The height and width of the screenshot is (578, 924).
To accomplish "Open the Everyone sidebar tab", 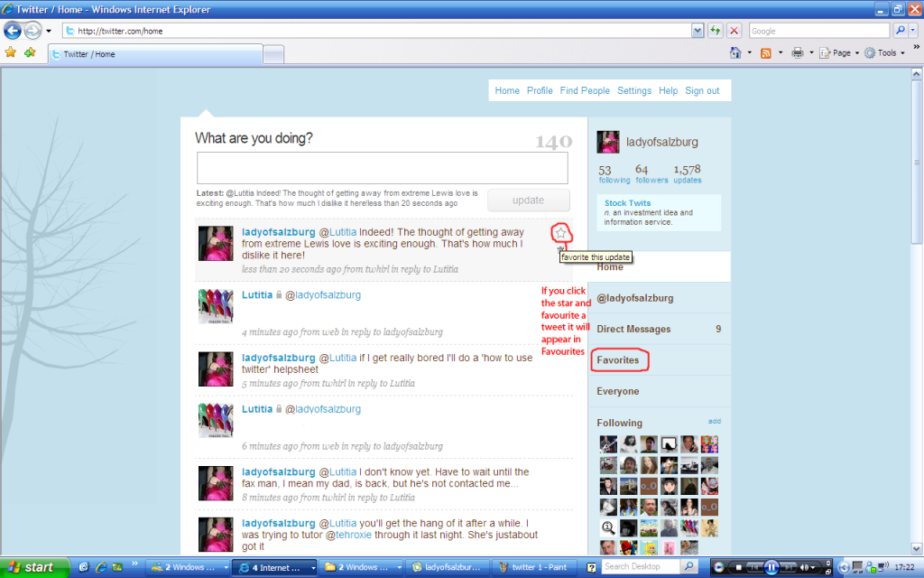I will click(x=659, y=391).
